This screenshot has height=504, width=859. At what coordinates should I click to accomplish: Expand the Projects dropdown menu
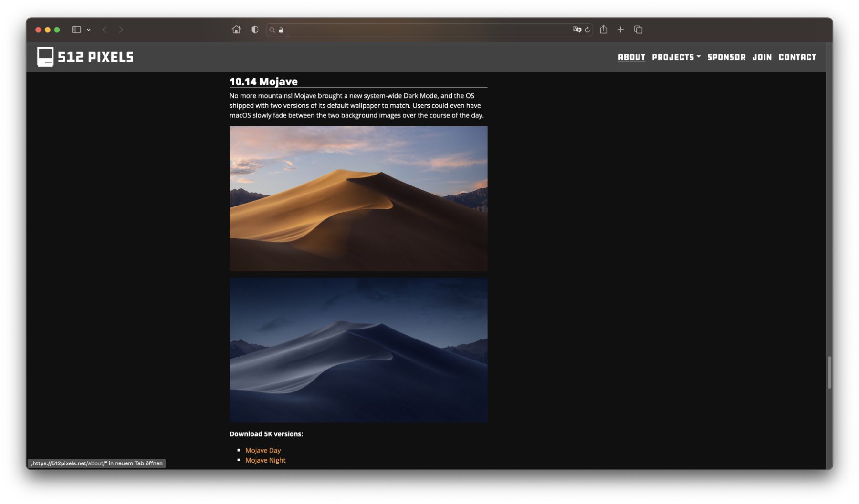pos(676,57)
